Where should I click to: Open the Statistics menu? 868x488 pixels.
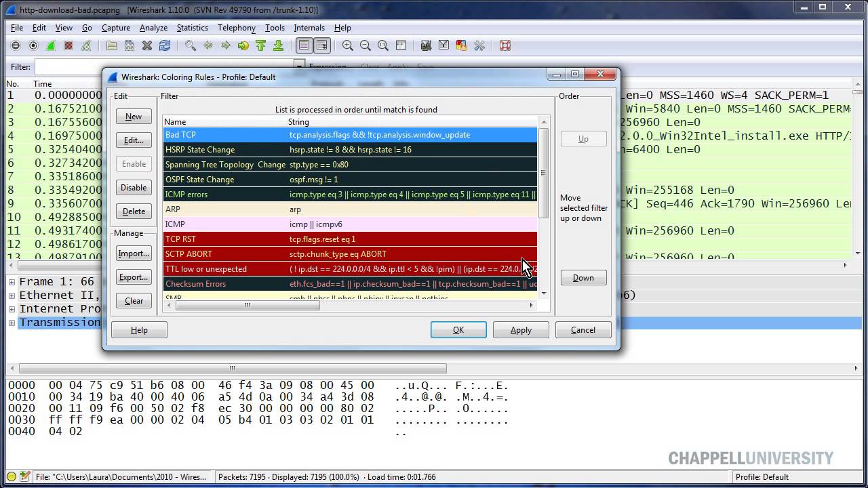[x=193, y=28]
